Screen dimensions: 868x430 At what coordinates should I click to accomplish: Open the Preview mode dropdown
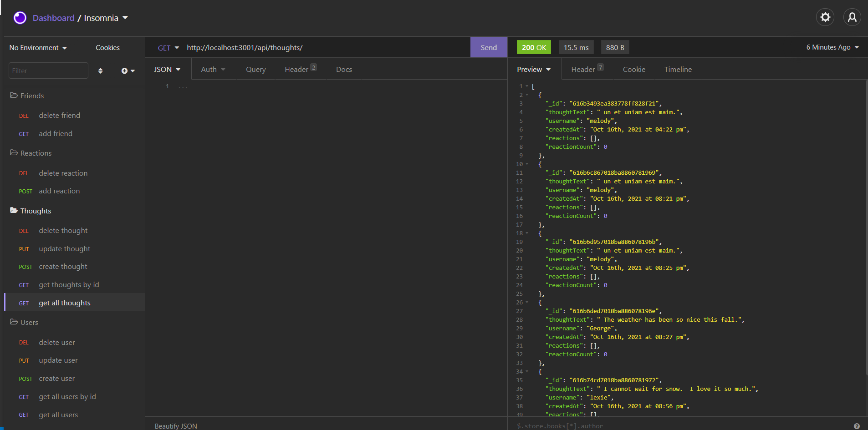534,70
